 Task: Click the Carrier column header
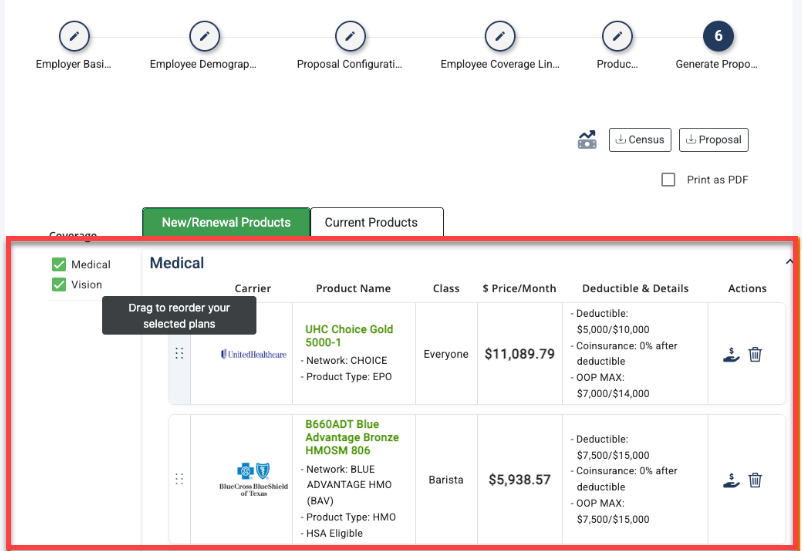tap(253, 289)
